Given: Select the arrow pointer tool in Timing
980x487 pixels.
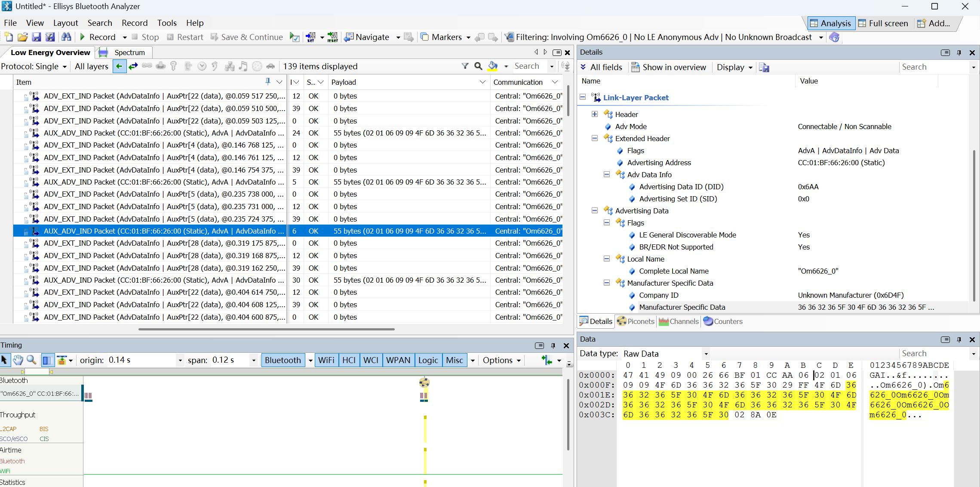Looking at the screenshot, I should (4, 360).
